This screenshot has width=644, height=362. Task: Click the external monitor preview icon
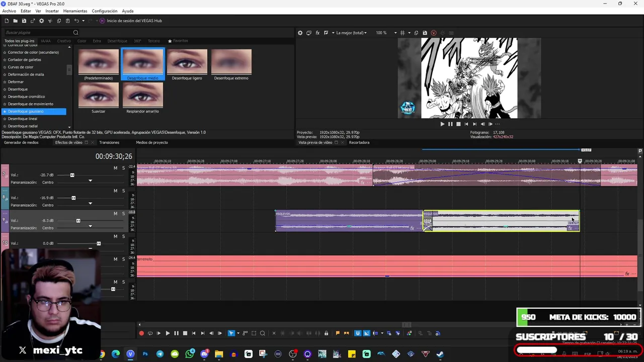309,33
